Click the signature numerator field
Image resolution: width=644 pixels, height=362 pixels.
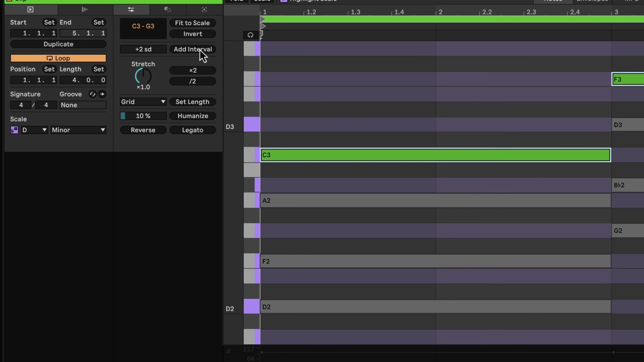click(x=21, y=105)
